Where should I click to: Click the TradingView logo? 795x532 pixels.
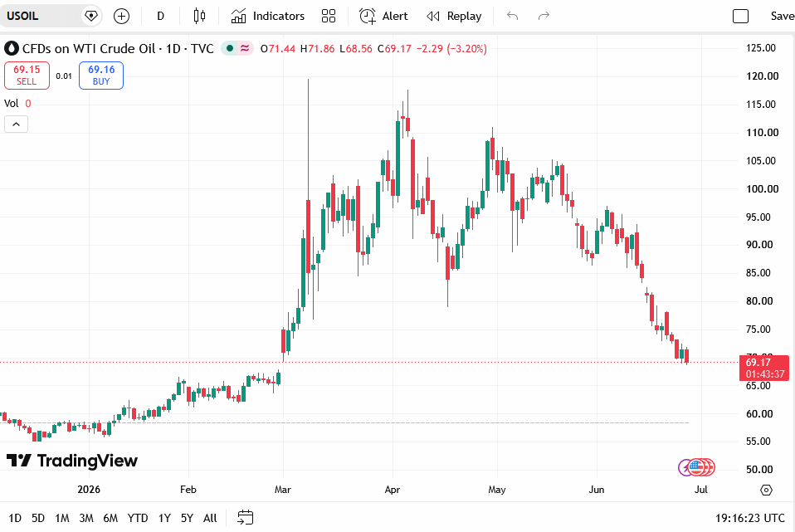[x=71, y=461]
